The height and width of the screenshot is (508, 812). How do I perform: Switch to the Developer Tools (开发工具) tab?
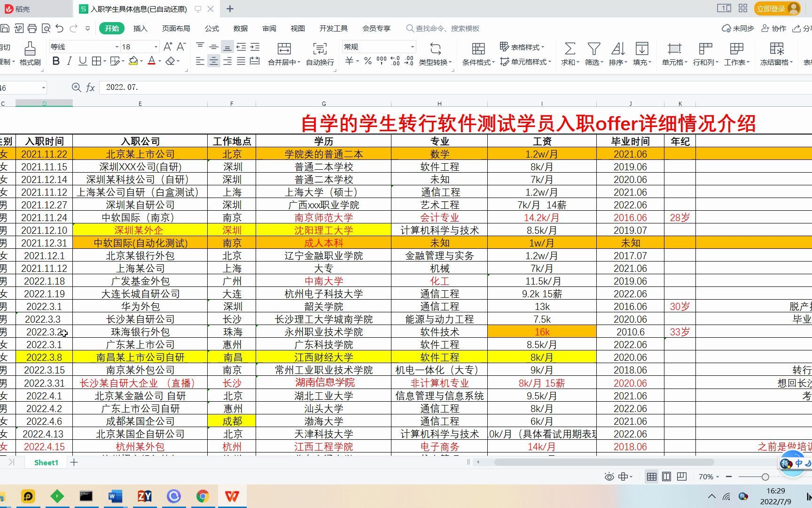coord(334,28)
